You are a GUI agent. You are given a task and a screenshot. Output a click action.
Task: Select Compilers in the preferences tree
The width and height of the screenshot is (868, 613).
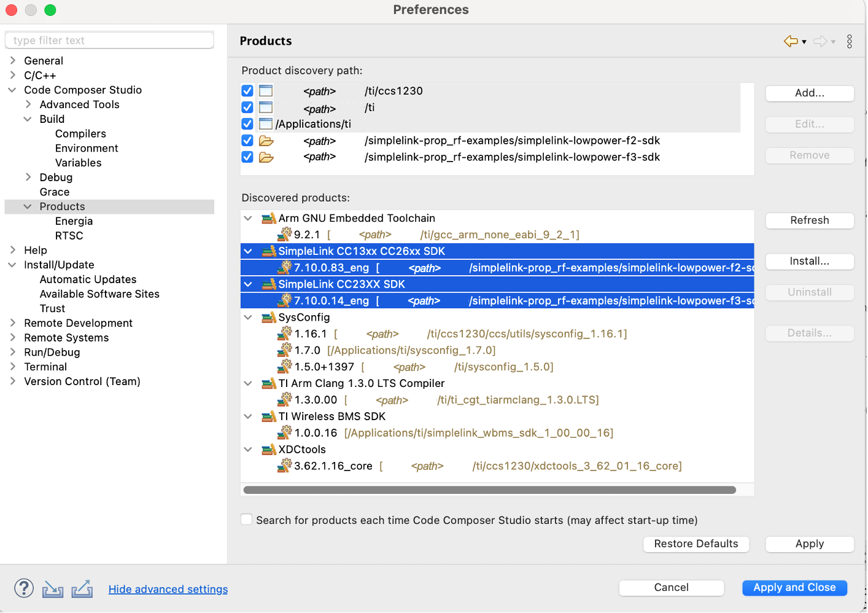(80, 133)
